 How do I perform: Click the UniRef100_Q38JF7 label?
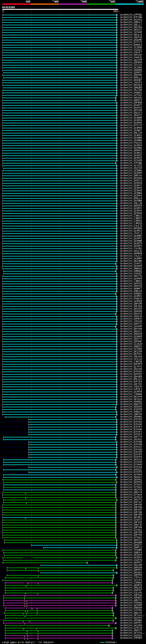point(131,52)
